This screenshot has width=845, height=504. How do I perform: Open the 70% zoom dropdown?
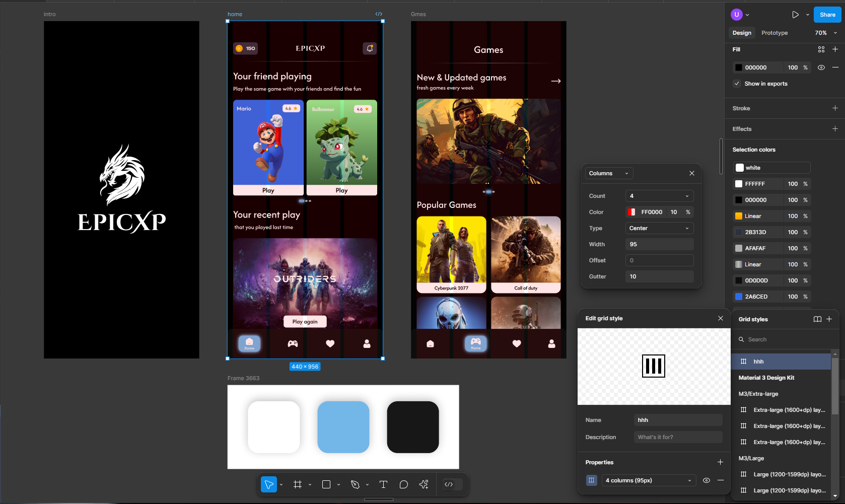tap(825, 33)
